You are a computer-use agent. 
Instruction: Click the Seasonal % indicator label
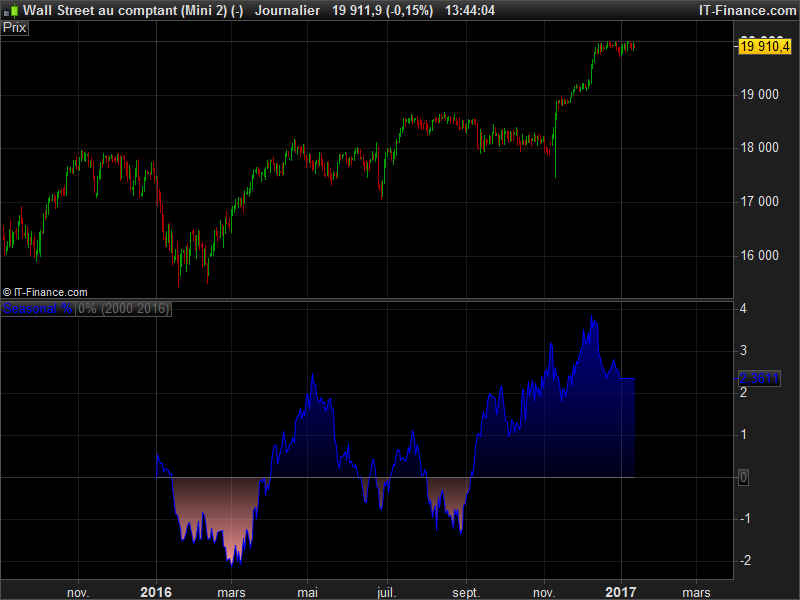[38, 309]
